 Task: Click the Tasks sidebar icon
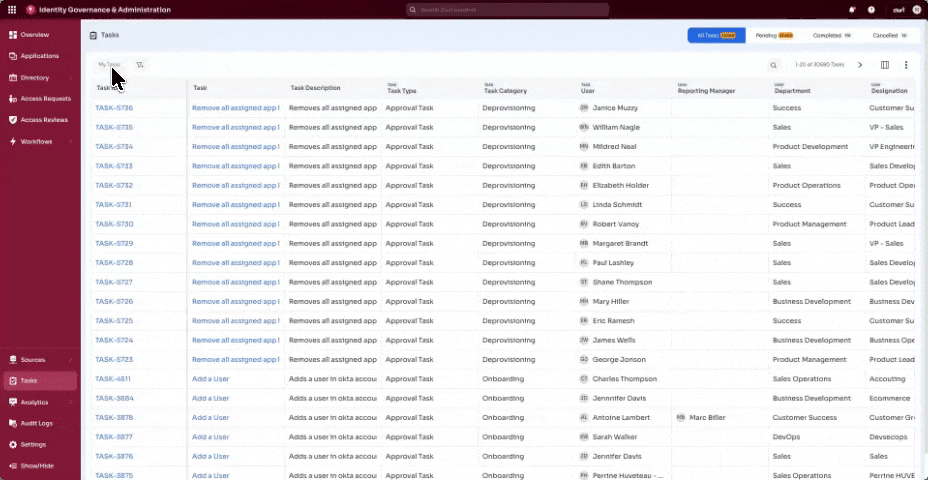pos(13,381)
